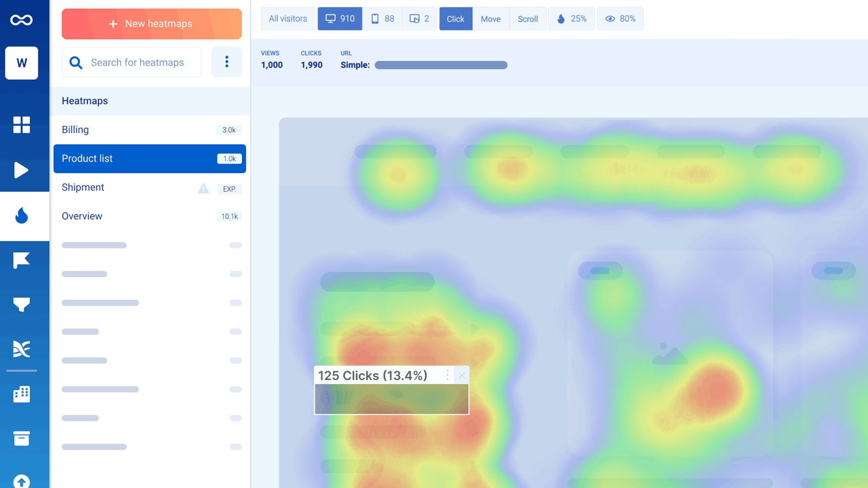Click the 10.1k badge on Overview

(229, 216)
